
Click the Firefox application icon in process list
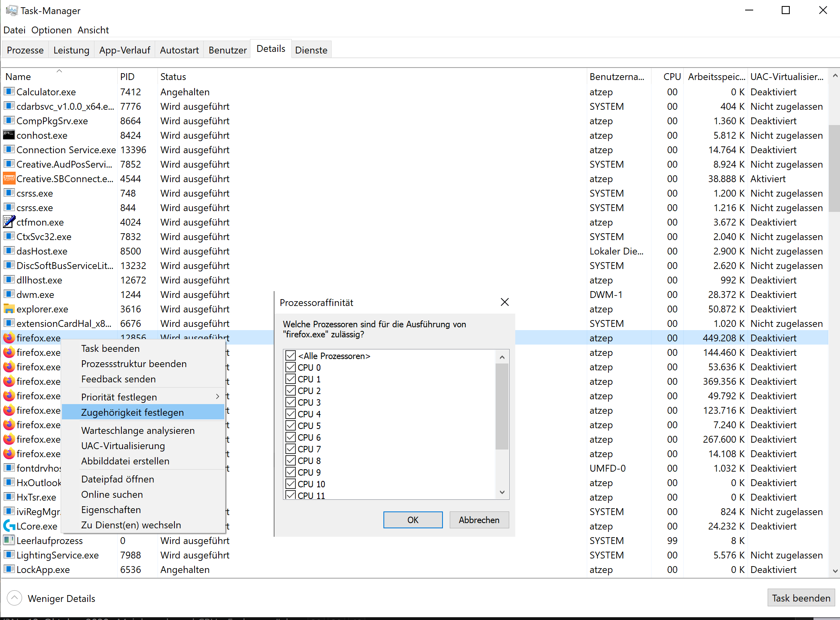[x=9, y=337]
